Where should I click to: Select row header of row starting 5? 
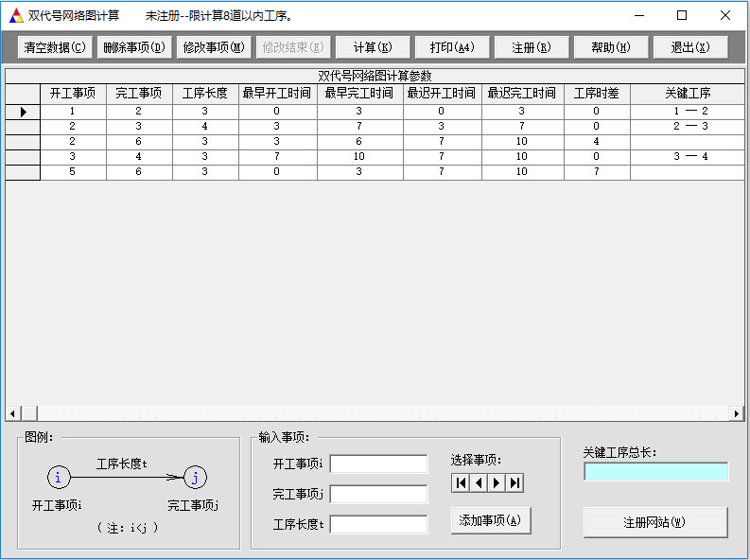pos(23,173)
